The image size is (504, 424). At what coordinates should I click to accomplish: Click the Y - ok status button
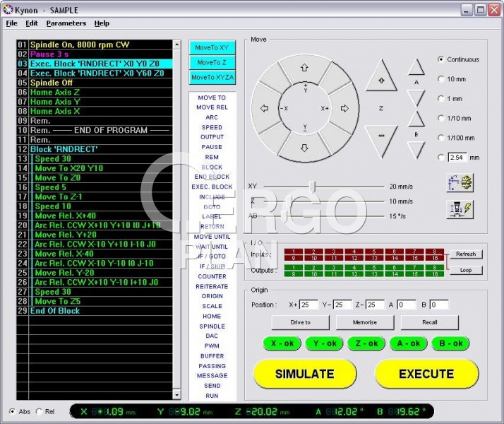pyautogui.click(x=324, y=343)
